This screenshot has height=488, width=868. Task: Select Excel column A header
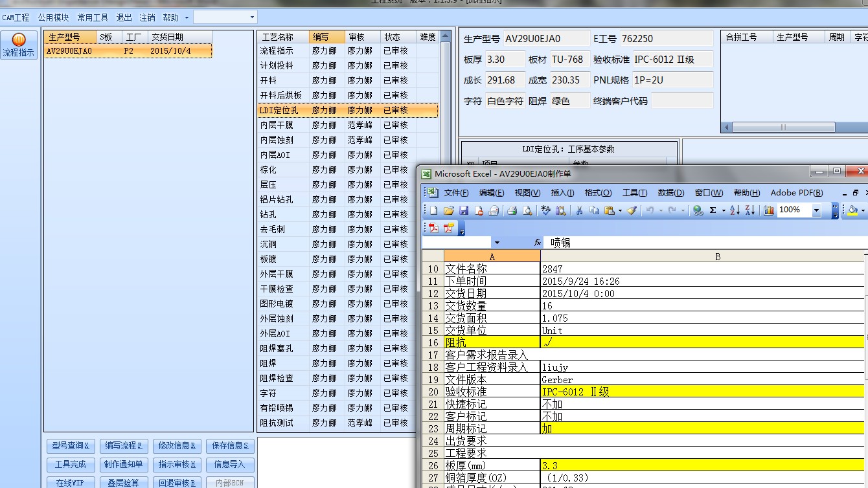pos(492,256)
